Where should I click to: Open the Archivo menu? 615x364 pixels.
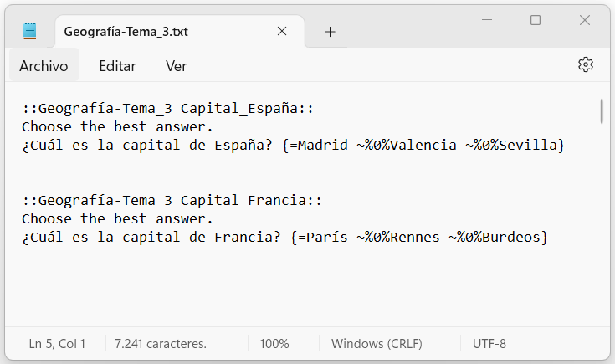[x=44, y=66]
